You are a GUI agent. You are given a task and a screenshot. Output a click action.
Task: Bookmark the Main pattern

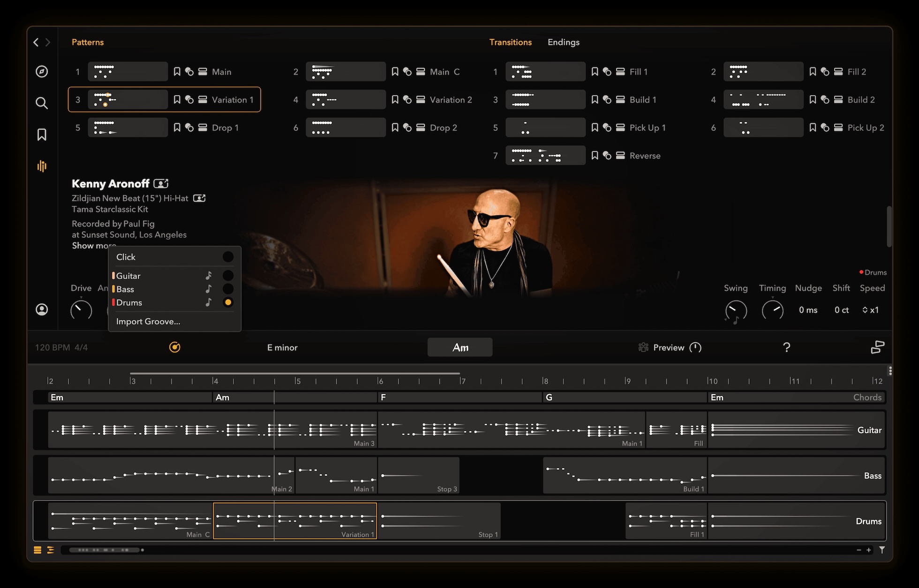point(177,72)
